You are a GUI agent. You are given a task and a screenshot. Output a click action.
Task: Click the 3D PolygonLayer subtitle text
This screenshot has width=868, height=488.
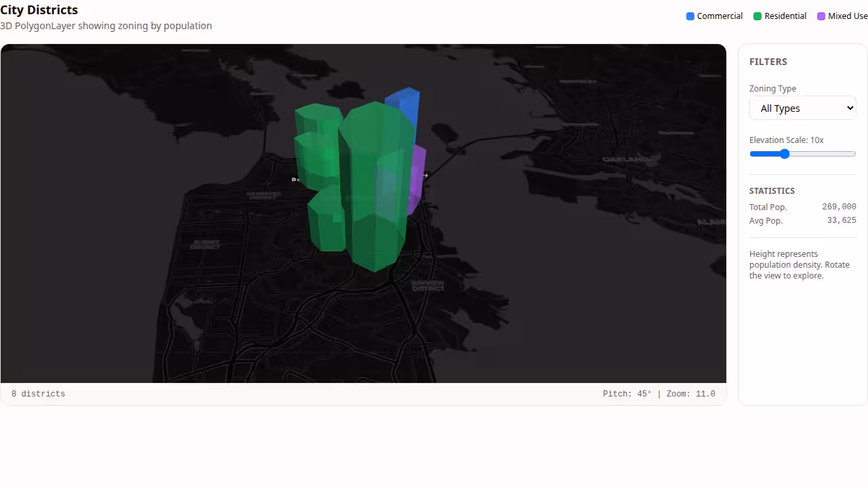click(x=106, y=26)
